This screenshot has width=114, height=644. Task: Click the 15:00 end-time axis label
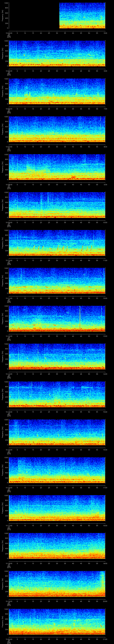coord(105,412)
